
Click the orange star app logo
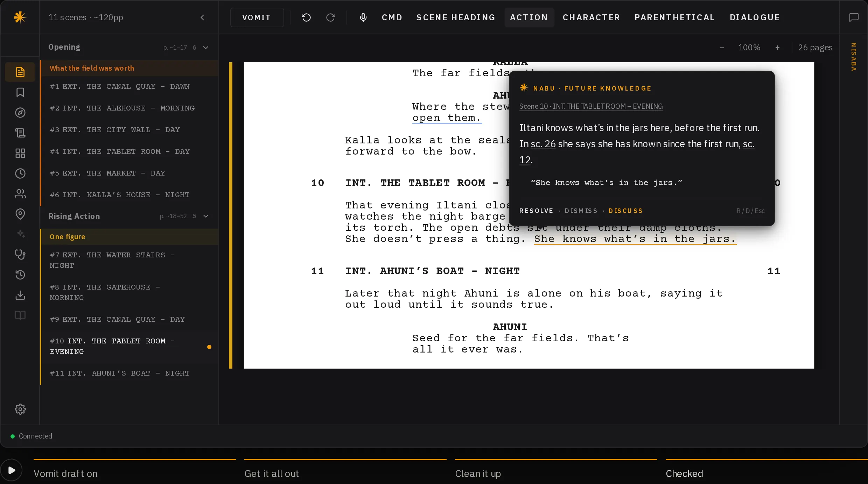[20, 17]
